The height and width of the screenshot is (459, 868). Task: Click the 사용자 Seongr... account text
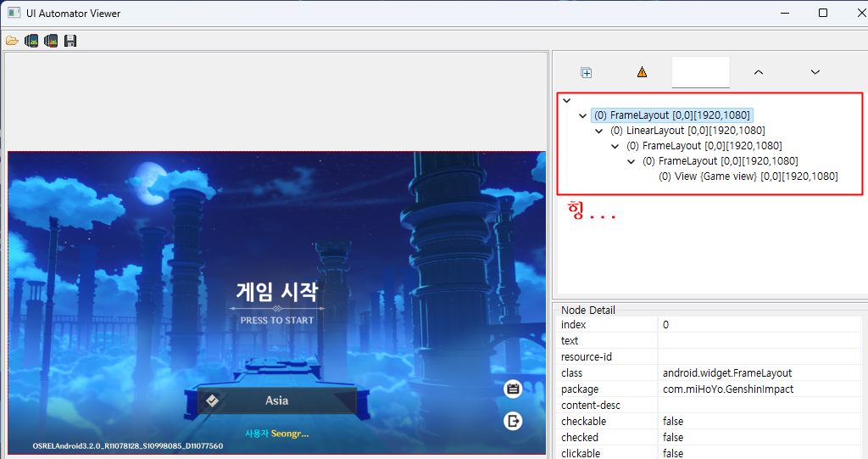[x=277, y=434]
